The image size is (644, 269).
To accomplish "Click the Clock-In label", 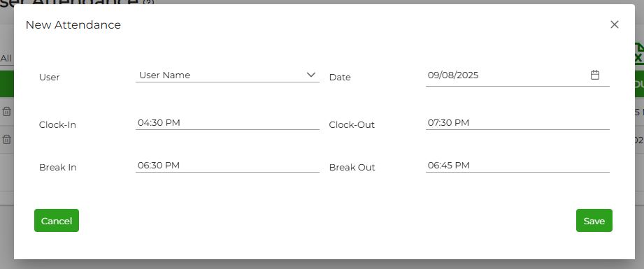I will (57, 125).
